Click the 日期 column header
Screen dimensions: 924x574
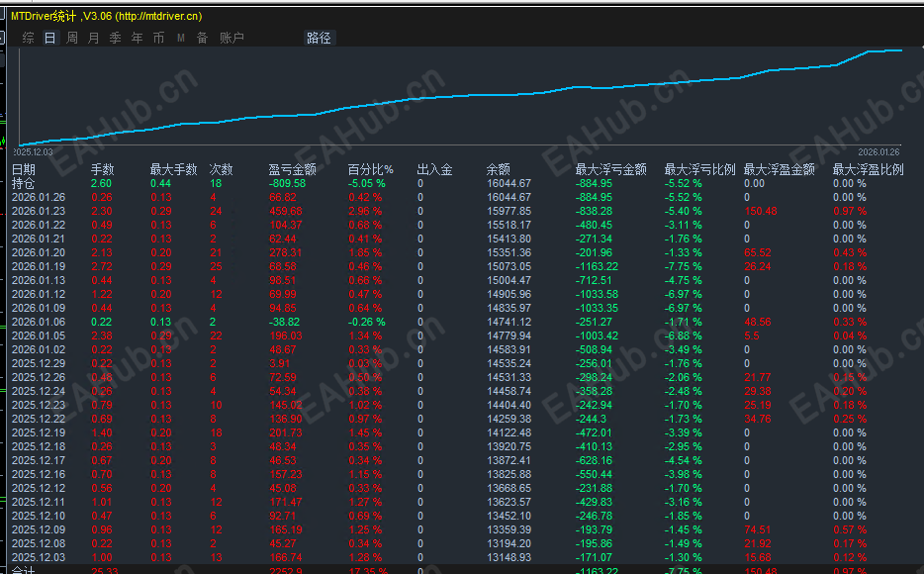point(24,169)
